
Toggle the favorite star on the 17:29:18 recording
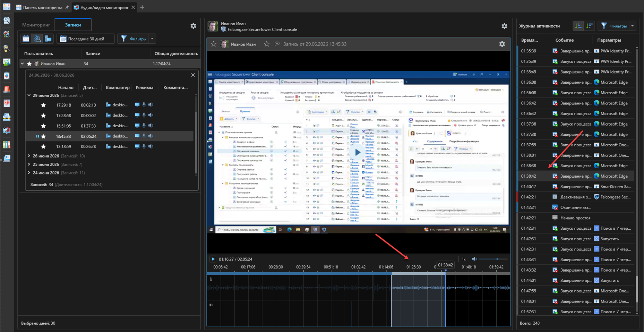point(43,105)
